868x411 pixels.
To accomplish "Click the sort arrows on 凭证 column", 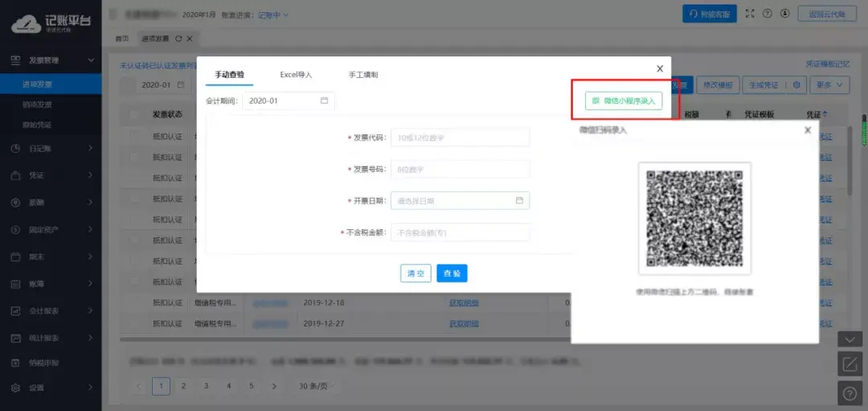I will pos(825,114).
